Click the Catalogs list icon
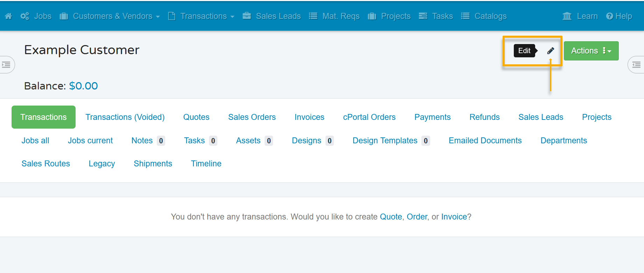 (x=465, y=16)
